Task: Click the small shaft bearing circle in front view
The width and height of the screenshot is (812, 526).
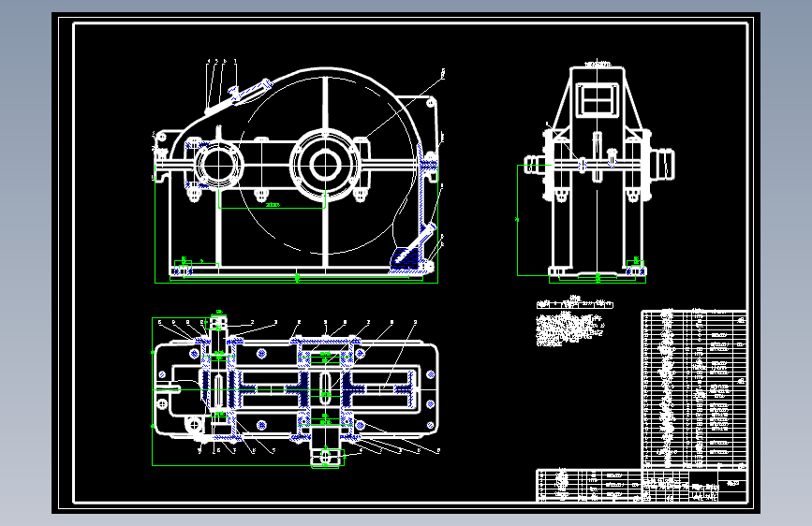Action: tap(219, 165)
